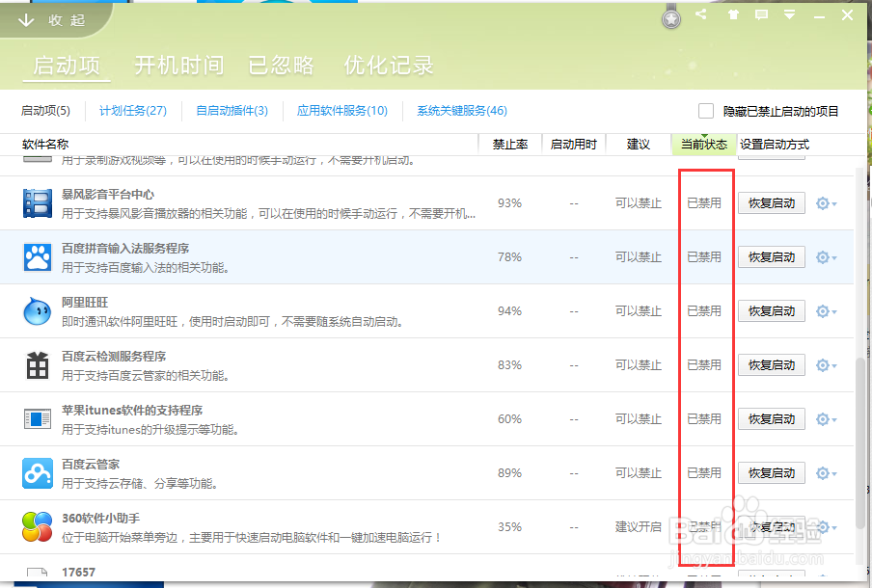Switch to 启动项 main tab
Image resolution: width=872 pixels, height=588 pixels.
[67, 66]
